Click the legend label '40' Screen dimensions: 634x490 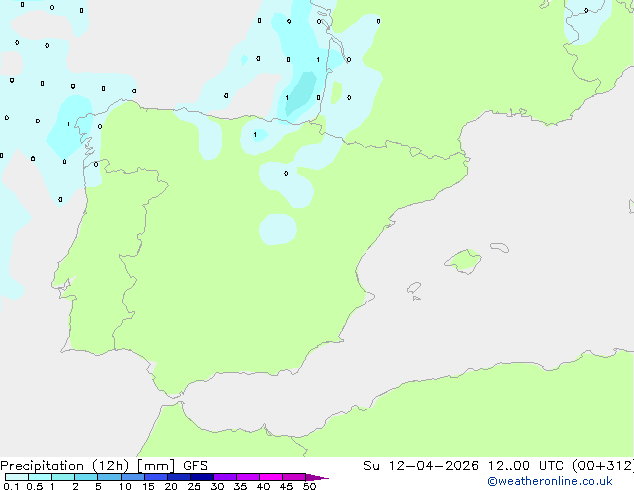coord(263,486)
